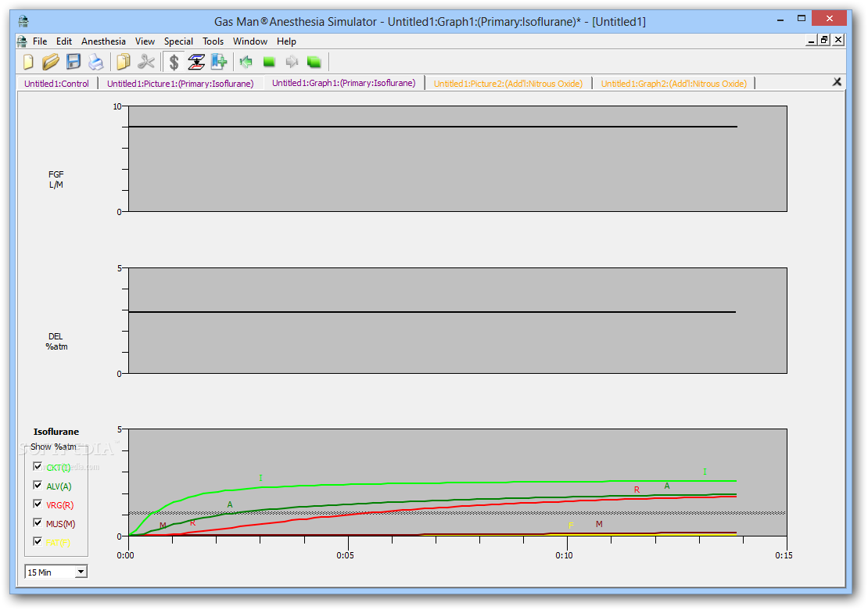Viewport: 868px width, 610px height.
Task: Switch to Picture1 Primary Isoflurane tab
Action: (181, 84)
